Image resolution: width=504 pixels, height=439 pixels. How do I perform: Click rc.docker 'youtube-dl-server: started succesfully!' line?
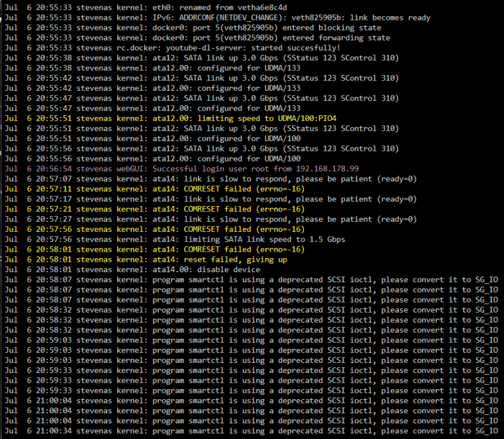click(x=172, y=48)
